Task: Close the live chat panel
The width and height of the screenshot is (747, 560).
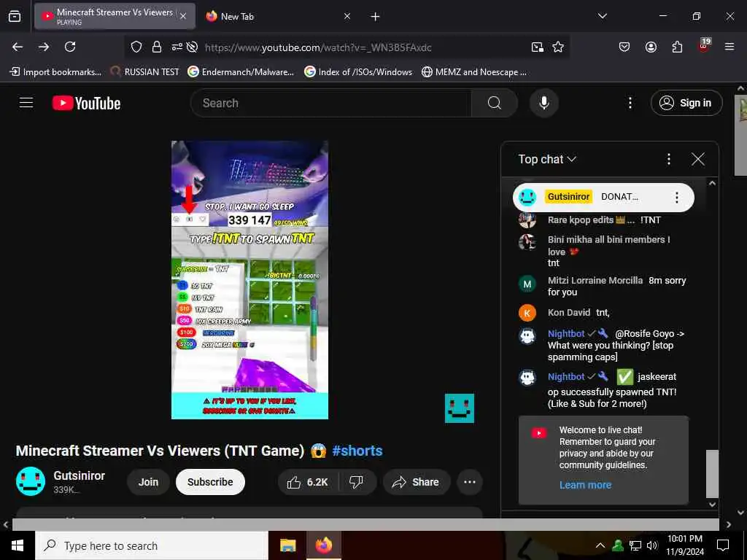Action: pos(698,159)
